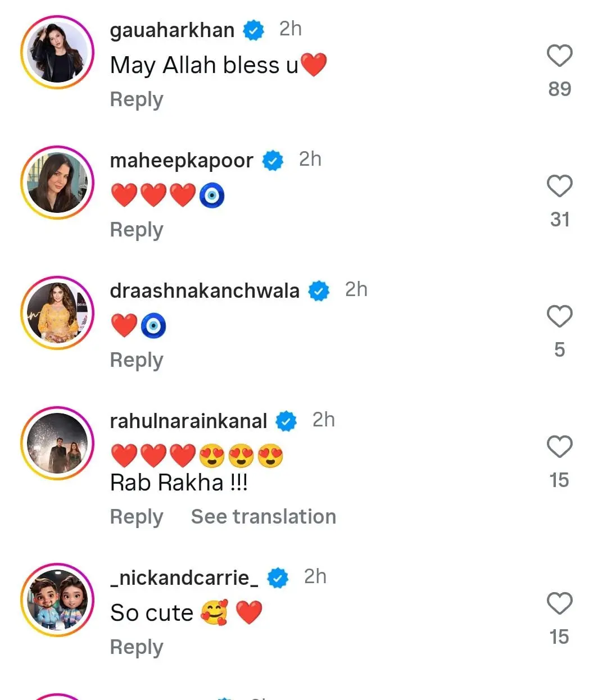Reply to draashnakanchwala's comment
This screenshot has height=700, width=607.
click(137, 360)
